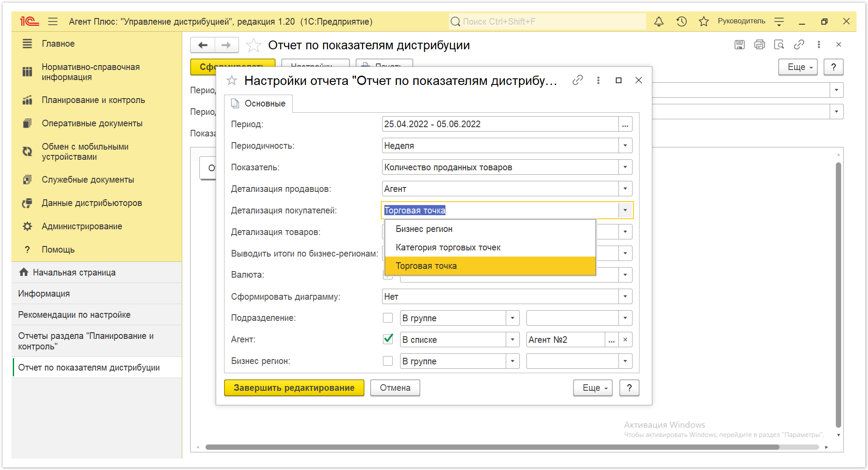Expand Детализация продавцов dropdown
This screenshot has height=470, width=868.
click(625, 189)
